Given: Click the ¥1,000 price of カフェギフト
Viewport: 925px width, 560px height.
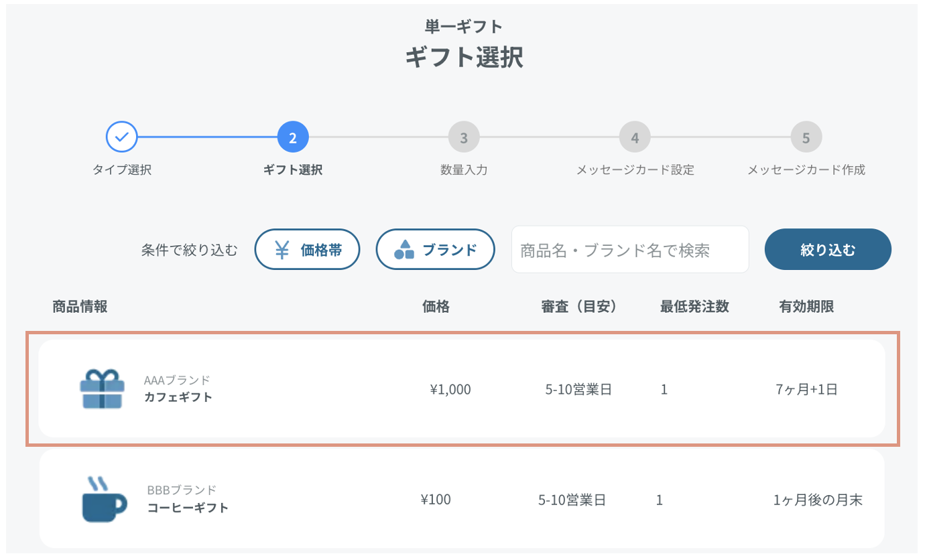Looking at the screenshot, I should click(450, 389).
